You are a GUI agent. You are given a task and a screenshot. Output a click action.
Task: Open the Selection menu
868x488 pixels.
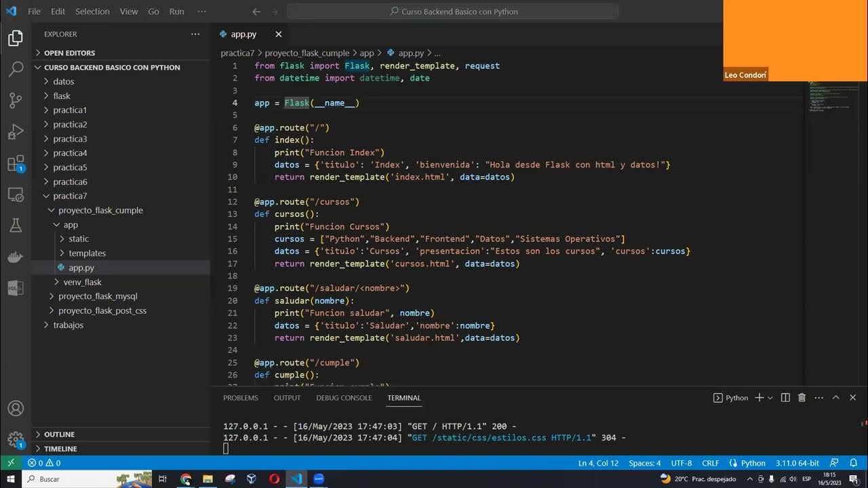click(92, 12)
